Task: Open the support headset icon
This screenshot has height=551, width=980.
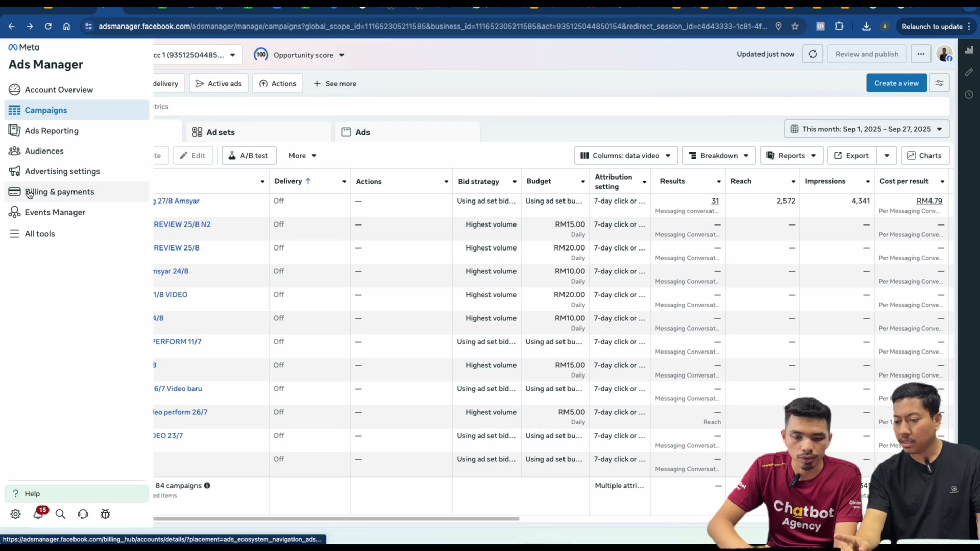Action: pyautogui.click(x=83, y=514)
